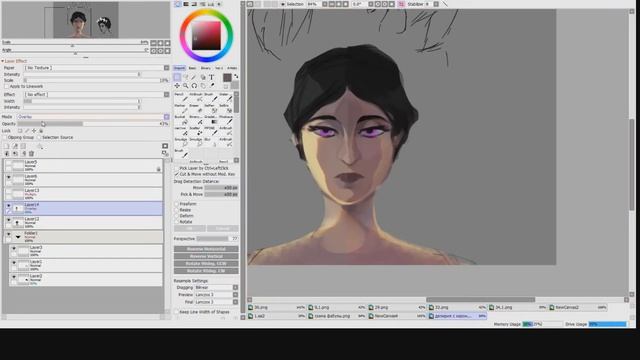Select the rectangular Selection tool
This screenshot has height=360, width=640.
pyautogui.click(x=177, y=77)
